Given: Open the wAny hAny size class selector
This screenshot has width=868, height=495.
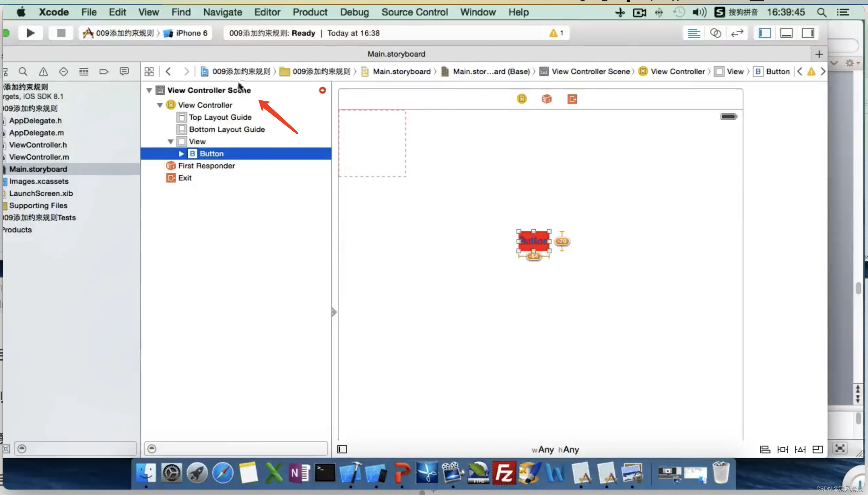Looking at the screenshot, I should [555, 450].
